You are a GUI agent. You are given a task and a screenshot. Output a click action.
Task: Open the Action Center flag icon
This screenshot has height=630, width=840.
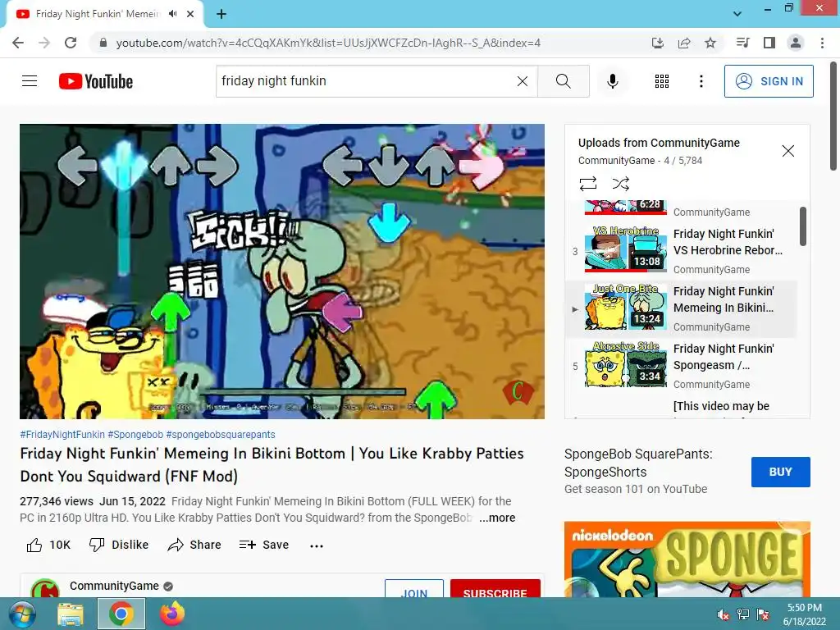(763, 614)
